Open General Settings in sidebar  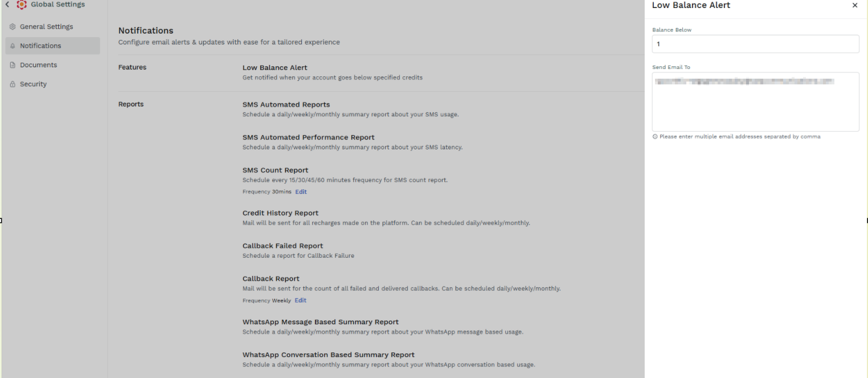52,27
